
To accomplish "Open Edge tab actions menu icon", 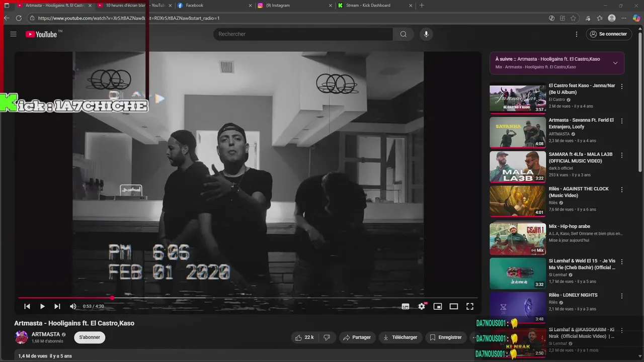I will pyautogui.click(x=7, y=6).
